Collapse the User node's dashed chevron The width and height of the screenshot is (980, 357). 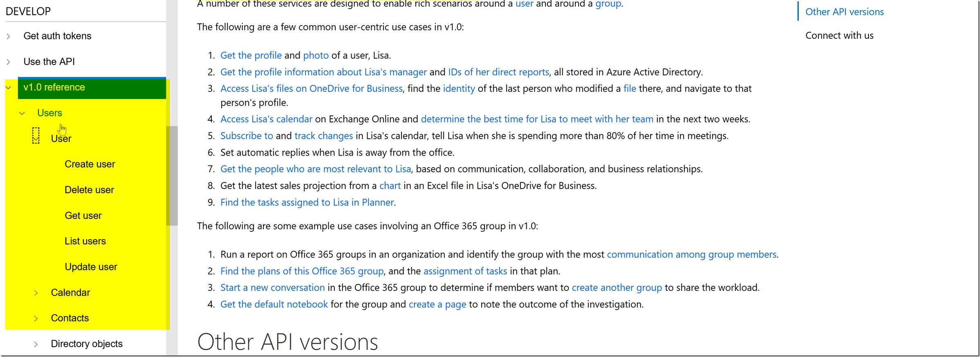coord(36,136)
